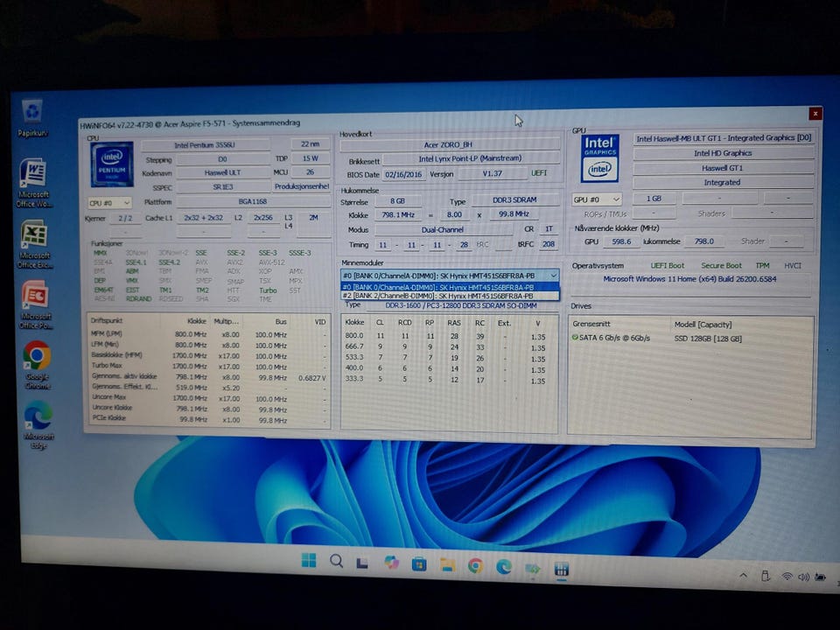Click the Intel Lynx Point-LP chipset field
The width and height of the screenshot is (840, 630).
(470, 158)
